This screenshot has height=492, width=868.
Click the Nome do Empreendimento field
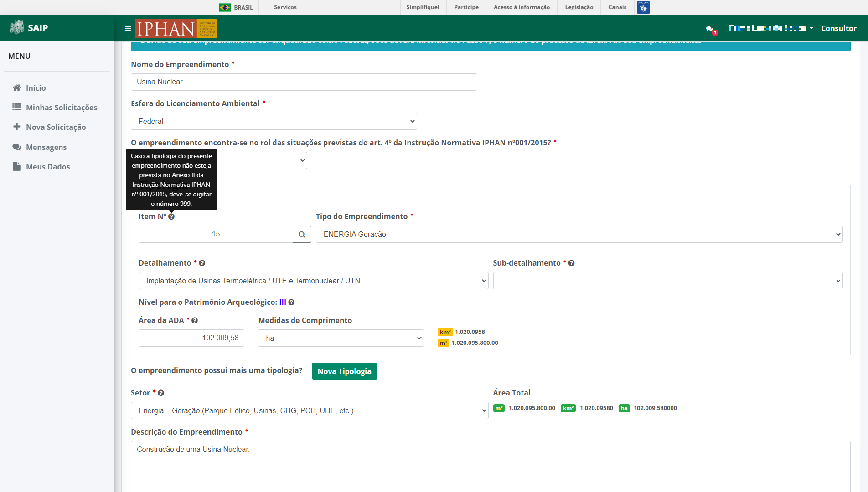click(x=304, y=82)
